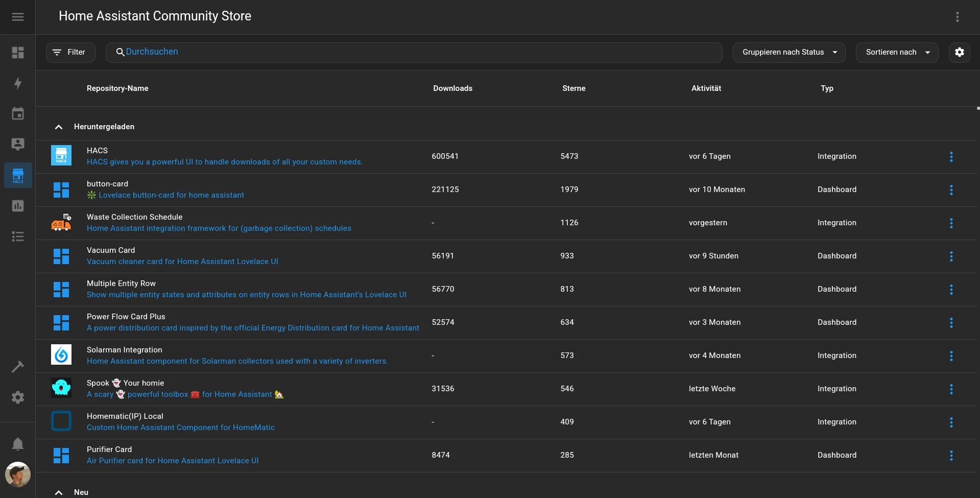The height and width of the screenshot is (498, 980).
Task: Open Purifier Card row three-dot menu
Action: pos(951,456)
